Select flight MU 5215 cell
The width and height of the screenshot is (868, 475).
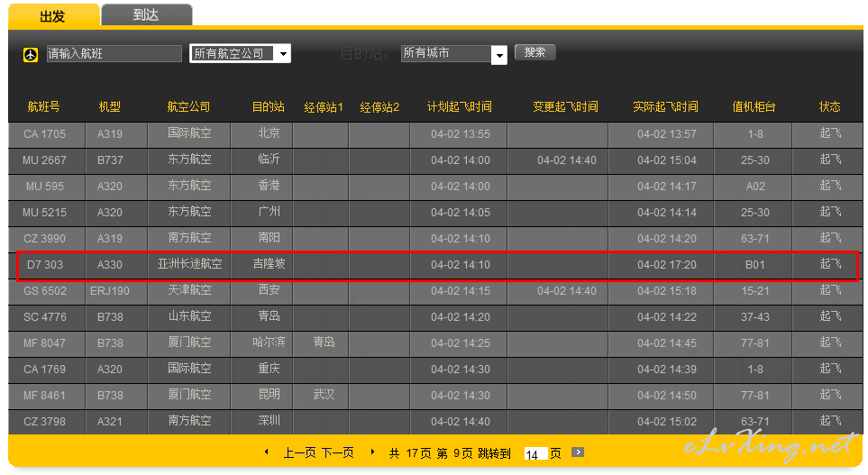(x=47, y=213)
